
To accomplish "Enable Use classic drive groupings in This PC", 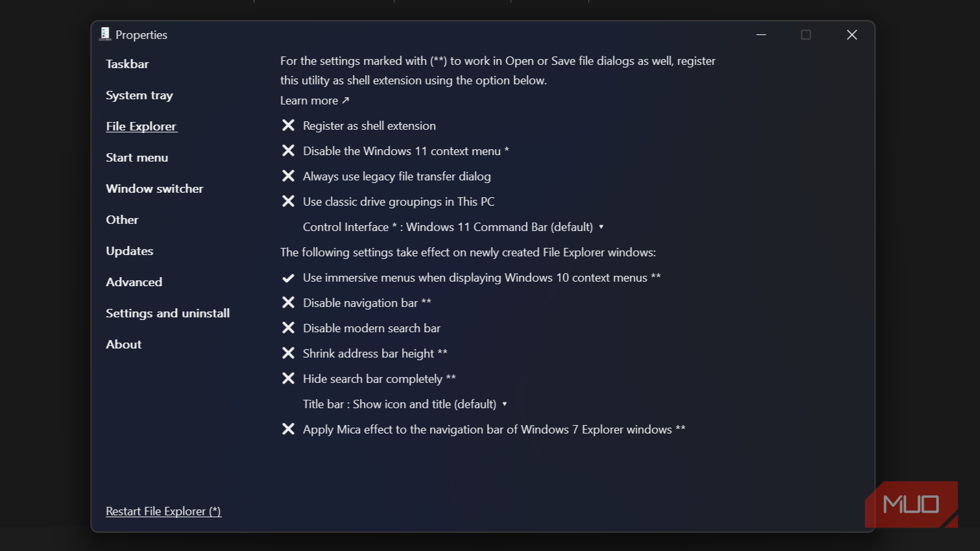I will (x=398, y=202).
